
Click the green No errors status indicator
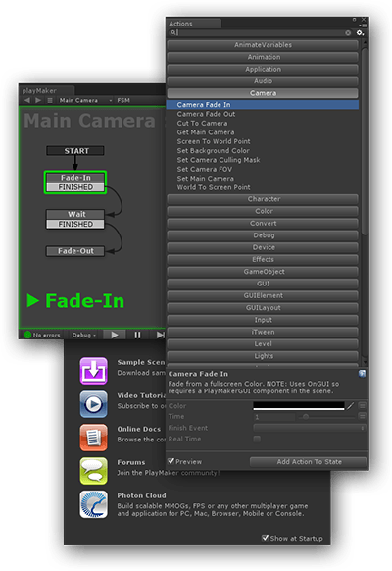pos(27,335)
